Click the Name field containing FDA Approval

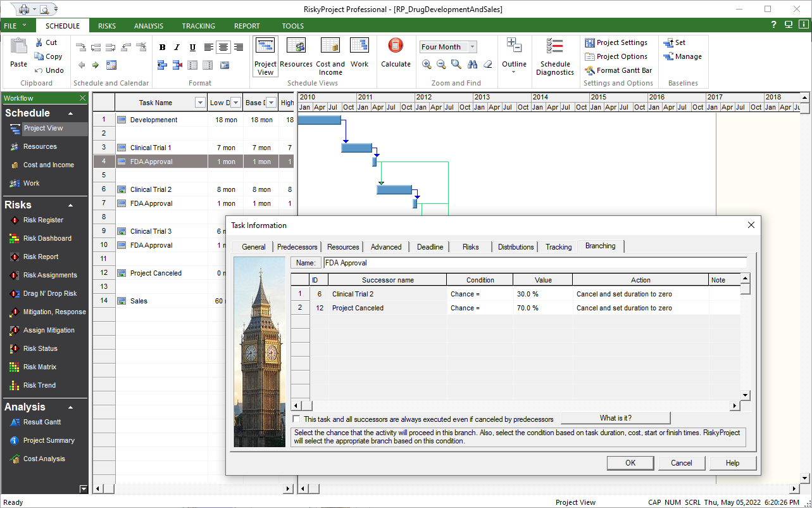pos(534,263)
